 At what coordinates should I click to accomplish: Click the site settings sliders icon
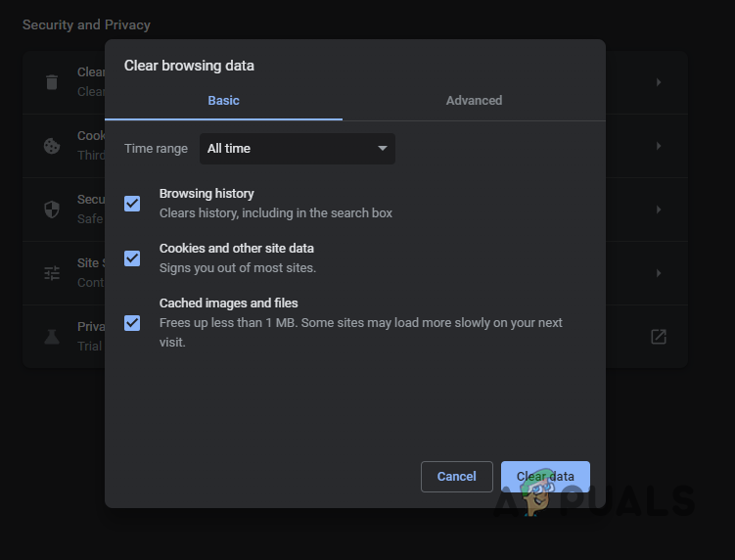click(x=52, y=273)
